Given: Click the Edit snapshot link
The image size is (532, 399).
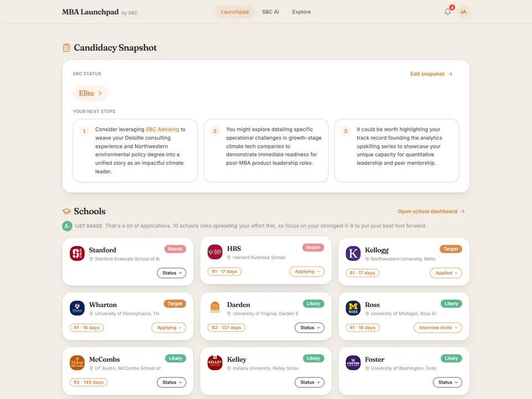Looking at the screenshot, I should [x=431, y=74].
